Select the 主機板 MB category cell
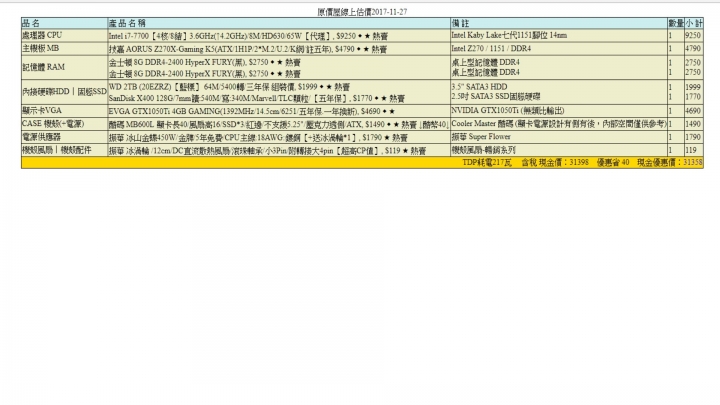 pos(64,49)
